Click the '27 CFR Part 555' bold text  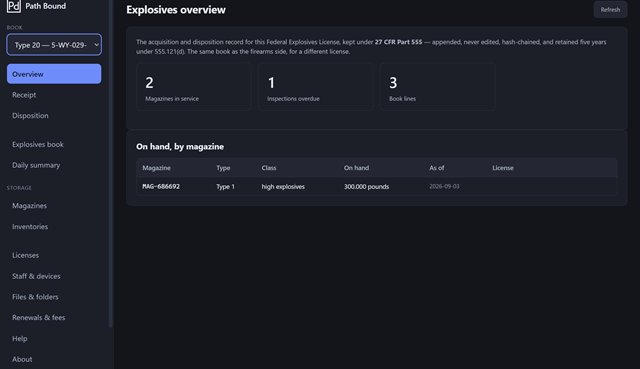(398, 42)
